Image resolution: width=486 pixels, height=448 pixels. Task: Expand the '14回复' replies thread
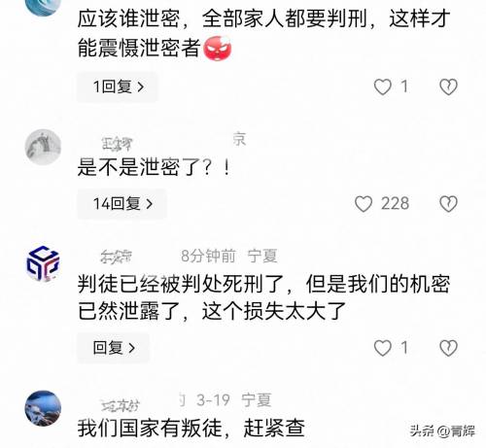pos(121,204)
